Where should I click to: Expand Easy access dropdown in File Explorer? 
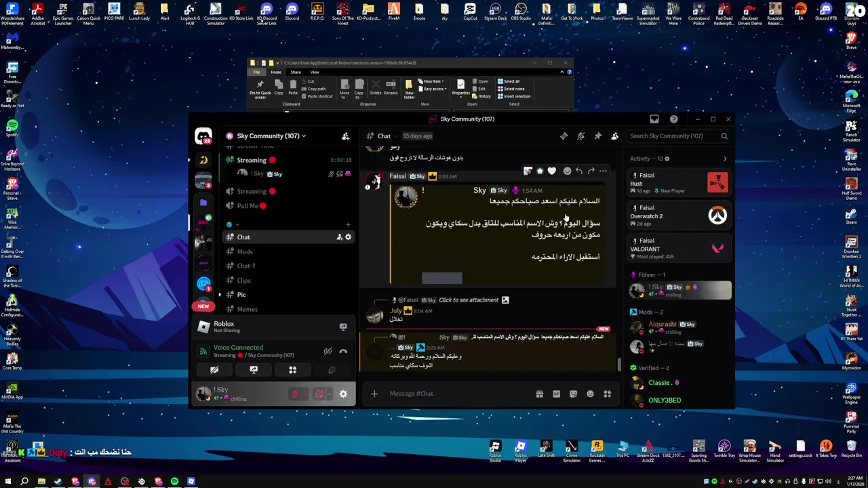432,89
